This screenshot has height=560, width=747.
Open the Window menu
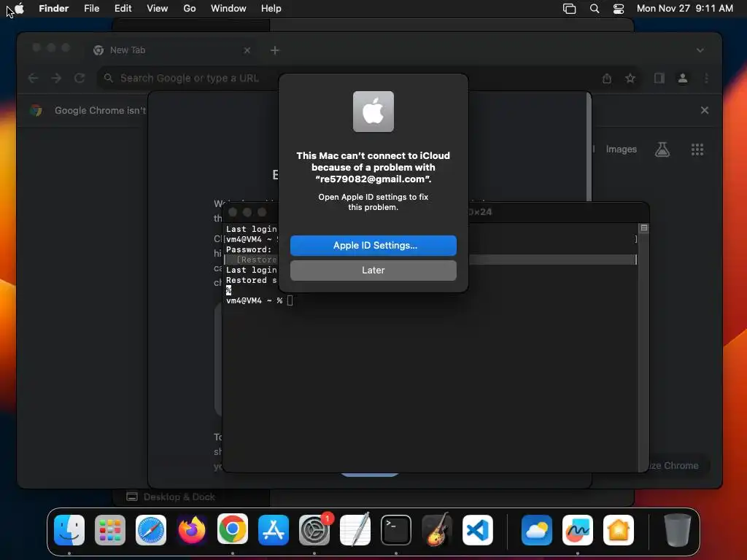[x=228, y=8]
